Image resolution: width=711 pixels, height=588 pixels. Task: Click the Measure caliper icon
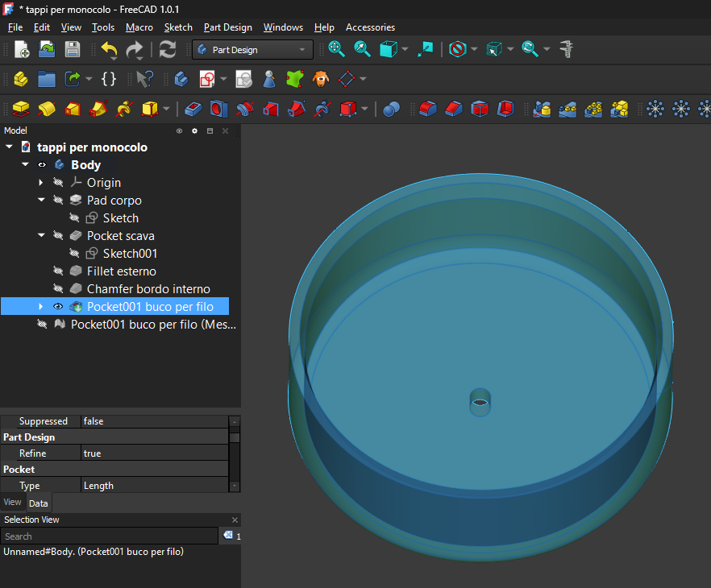click(567, 50)
